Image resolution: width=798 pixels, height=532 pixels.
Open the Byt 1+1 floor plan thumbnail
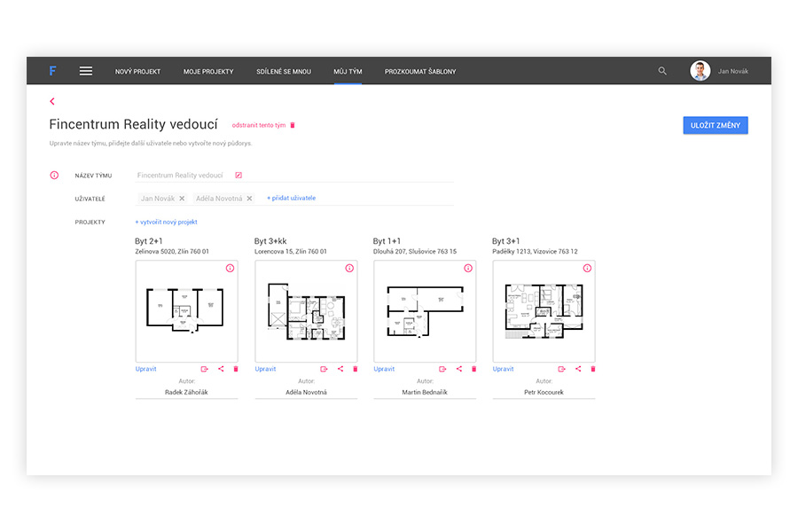tap(425, 310)
